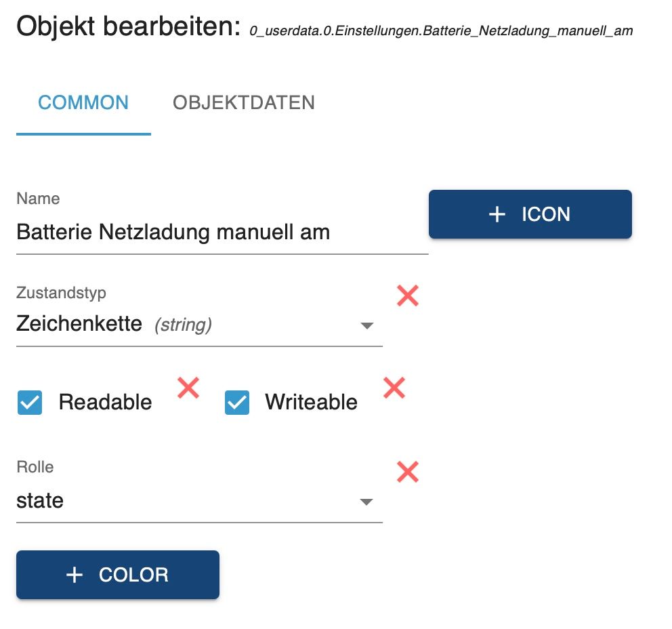Click the Writeable label text

tap(311, 403)
